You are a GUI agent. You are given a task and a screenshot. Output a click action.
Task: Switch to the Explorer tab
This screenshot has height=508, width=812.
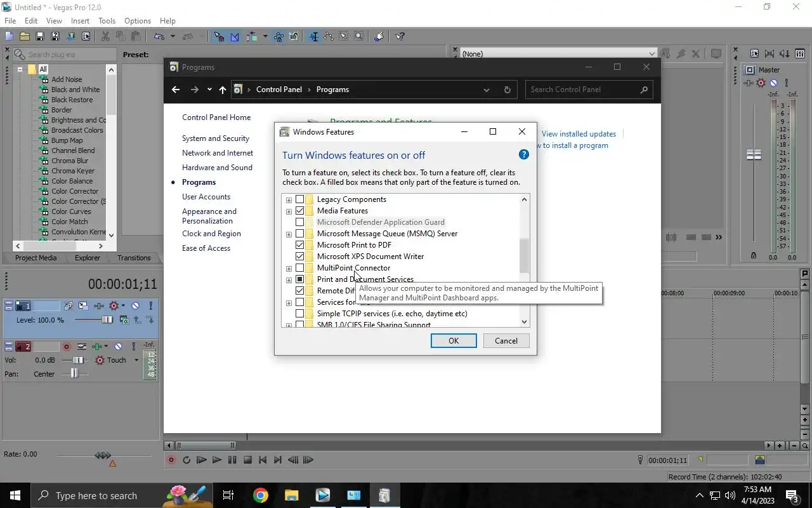tap(88, 258)
